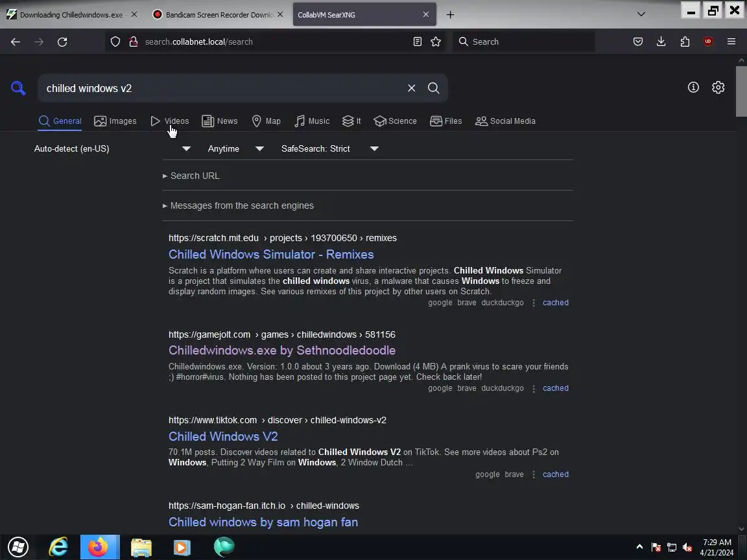The width and height of the screenshot is (747, 560).
Task: Close the Bandicam Screen Recorder tab
Action: point(280,14)
